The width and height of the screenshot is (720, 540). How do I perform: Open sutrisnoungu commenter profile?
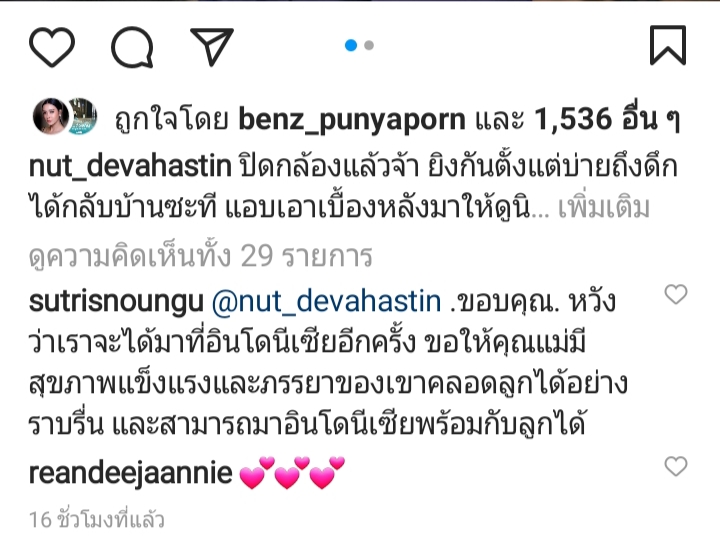click(116, 303)
